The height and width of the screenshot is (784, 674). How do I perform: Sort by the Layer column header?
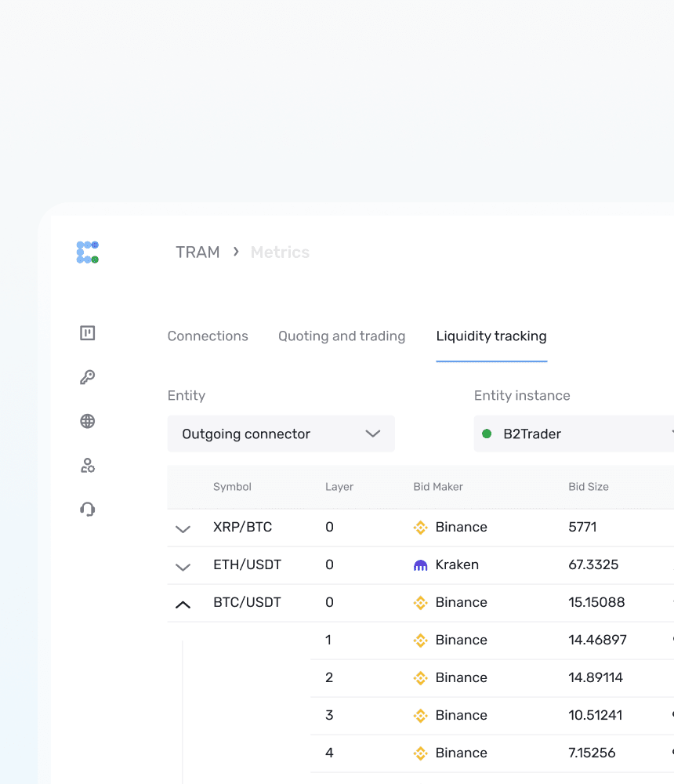click(339, 487)
